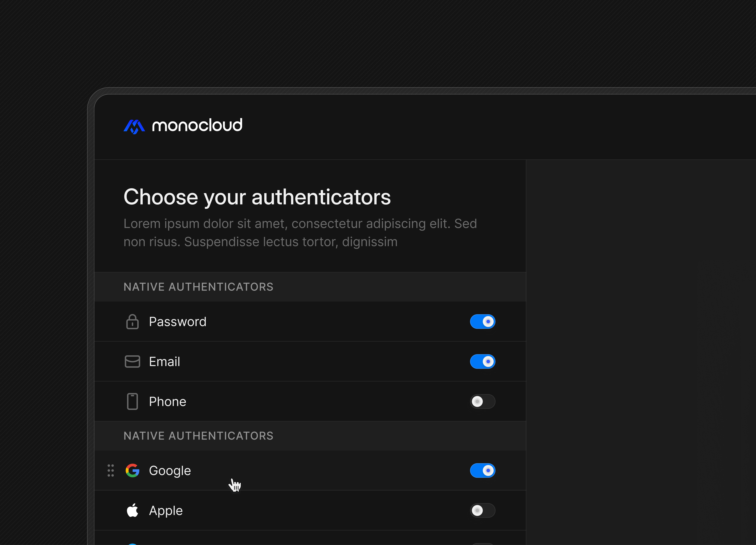
Task: Click the Google provider label
Action: (170, 471)
